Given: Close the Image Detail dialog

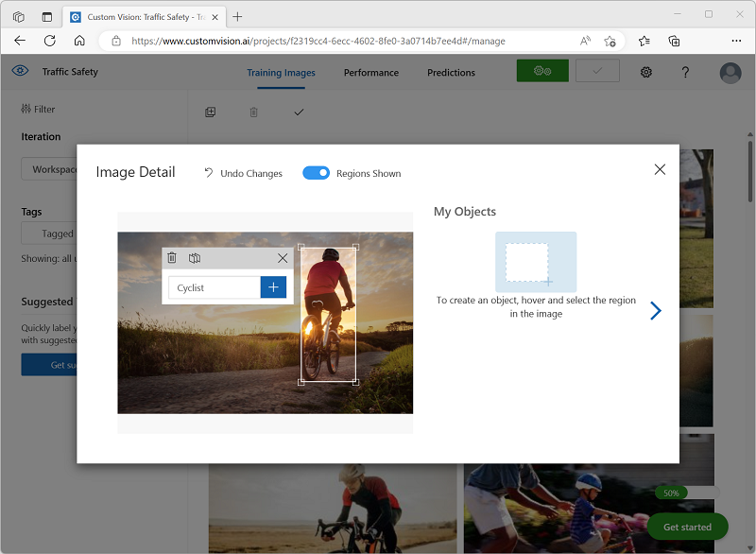Looking at the screenshot, I should point(660,169).
